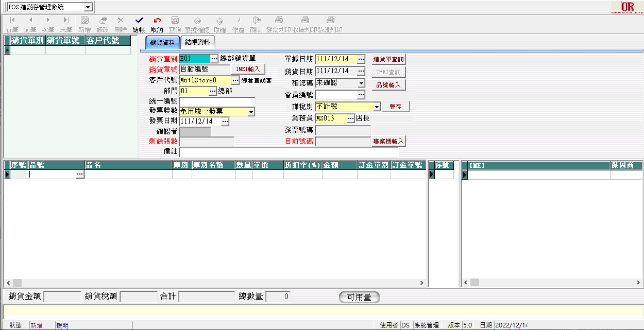The width and height of the screenshot is (644, 330).
Task: Click the 可用量 button
Action: (359, 297)
